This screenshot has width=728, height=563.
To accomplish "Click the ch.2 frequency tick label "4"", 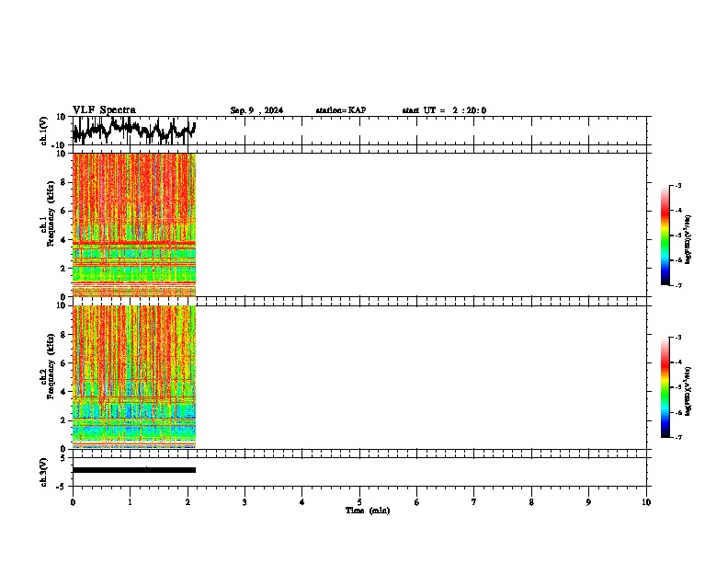I will click(x=63, y=392).
